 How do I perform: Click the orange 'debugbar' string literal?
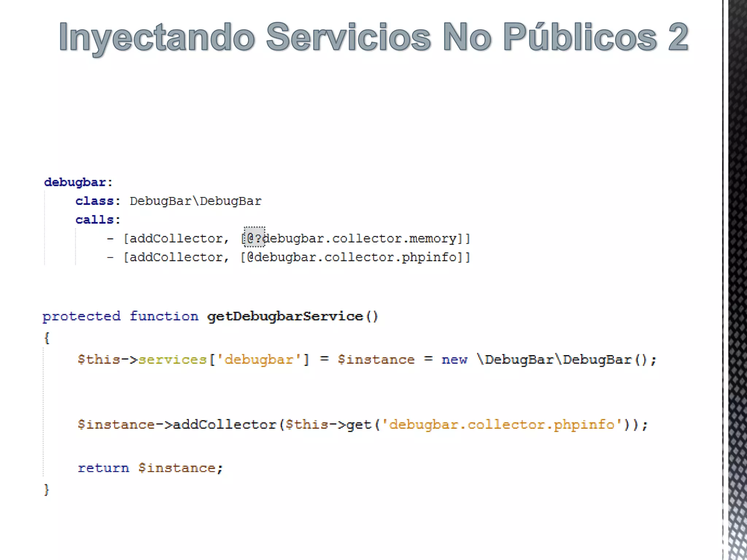[x=259, y=360]
